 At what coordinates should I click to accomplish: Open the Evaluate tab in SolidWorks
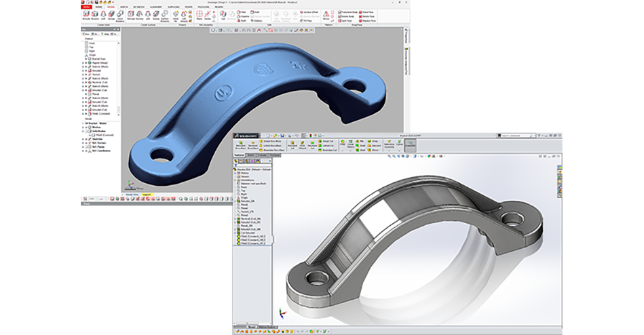click(259, 155)
